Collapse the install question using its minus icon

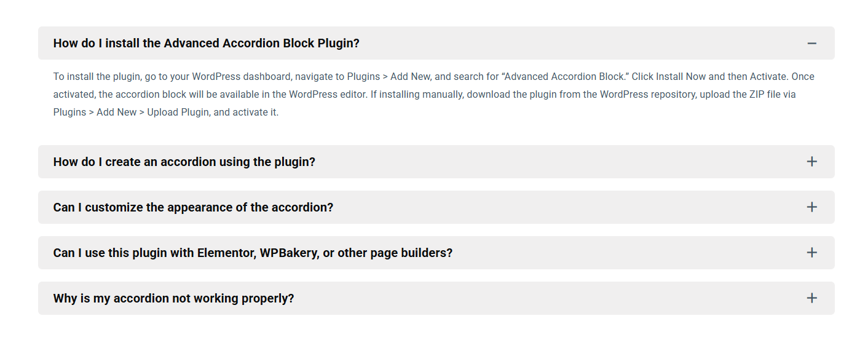tap(811, 43)
